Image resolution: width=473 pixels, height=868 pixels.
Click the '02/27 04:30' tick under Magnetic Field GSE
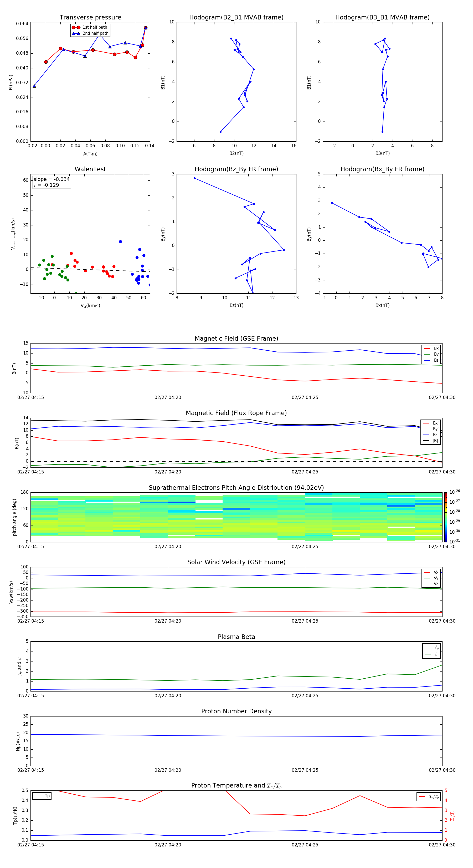tap(442, 397)
